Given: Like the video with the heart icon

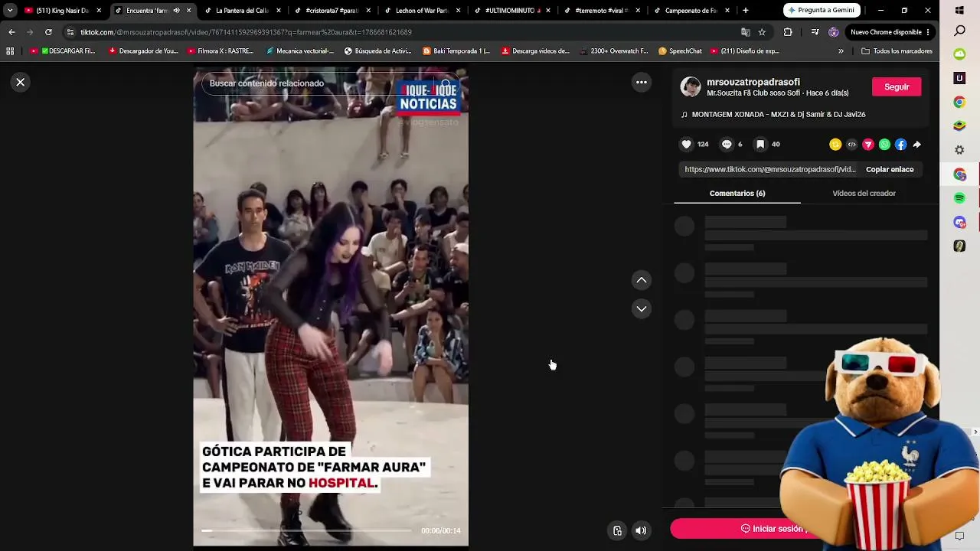Looking at the screenshot, I should (687, 144).
